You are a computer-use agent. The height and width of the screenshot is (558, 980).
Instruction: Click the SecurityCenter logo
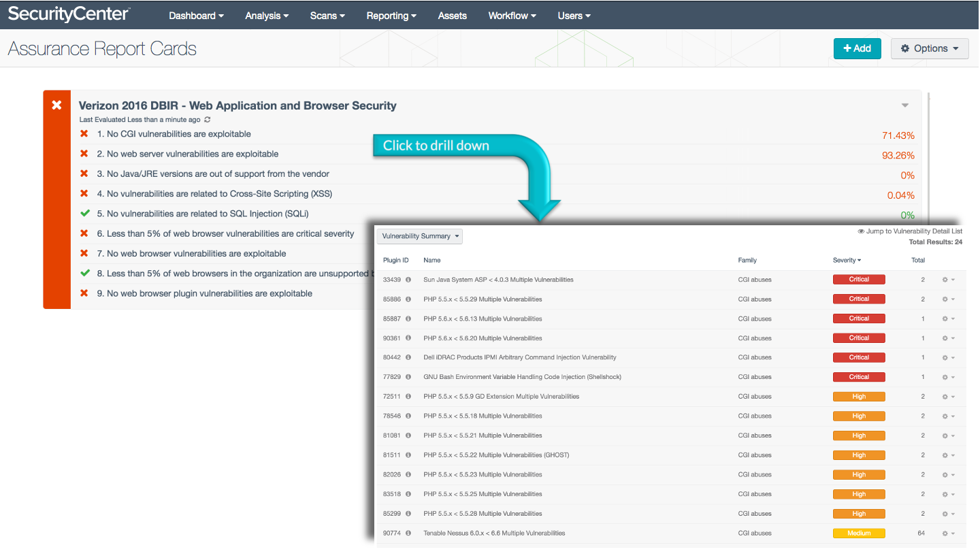click(69, 14)
